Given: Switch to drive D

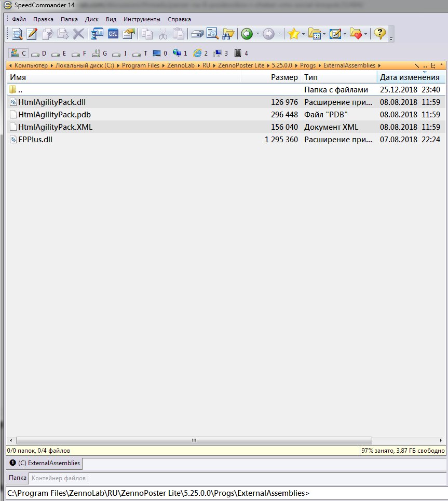Looking at the screenshot, I should click(x=39, y=53).
